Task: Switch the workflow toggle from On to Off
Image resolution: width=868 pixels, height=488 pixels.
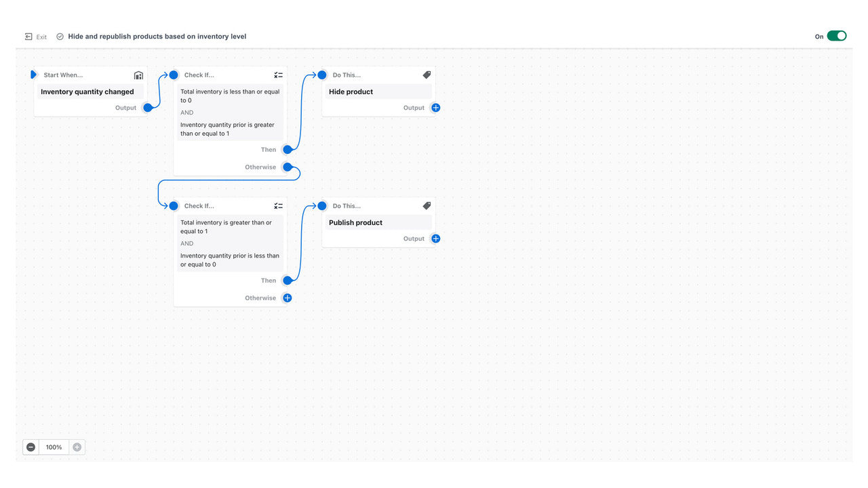Action: pyautogui.click(x=837, y=35)
